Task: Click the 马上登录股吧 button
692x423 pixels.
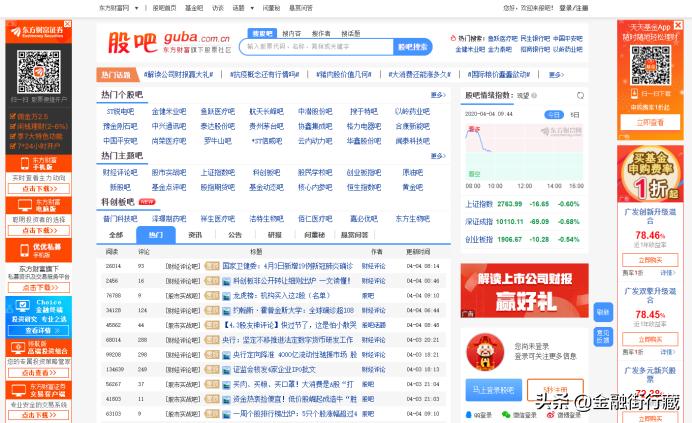Action: click(493, 390)
